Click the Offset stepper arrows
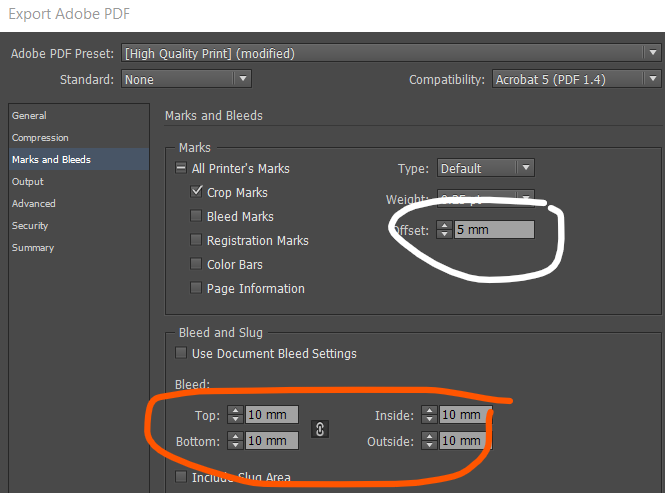 (445, 229)
